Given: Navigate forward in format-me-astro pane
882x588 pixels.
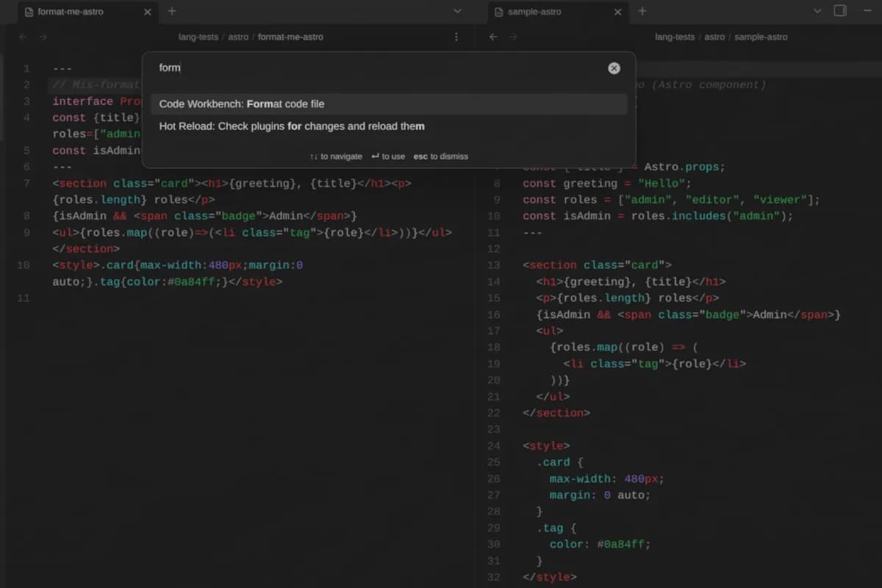Looking at the screenshot, I should [43, 37].
